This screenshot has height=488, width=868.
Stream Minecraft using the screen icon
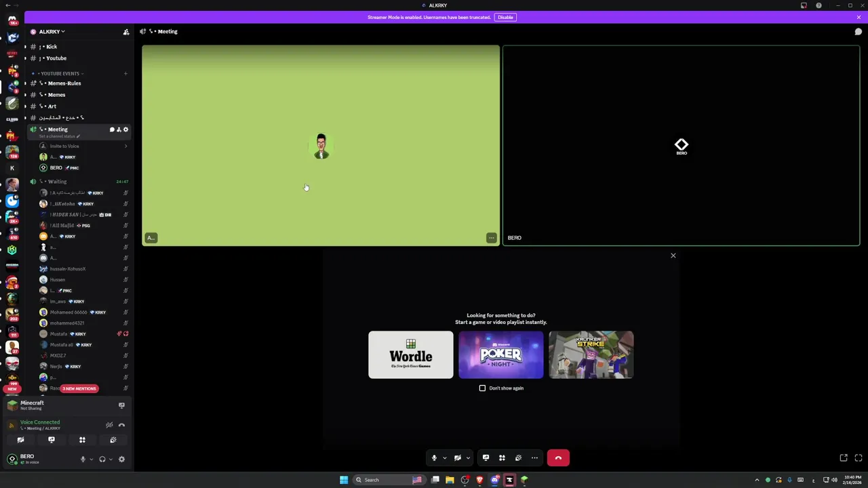click(121, 405)
